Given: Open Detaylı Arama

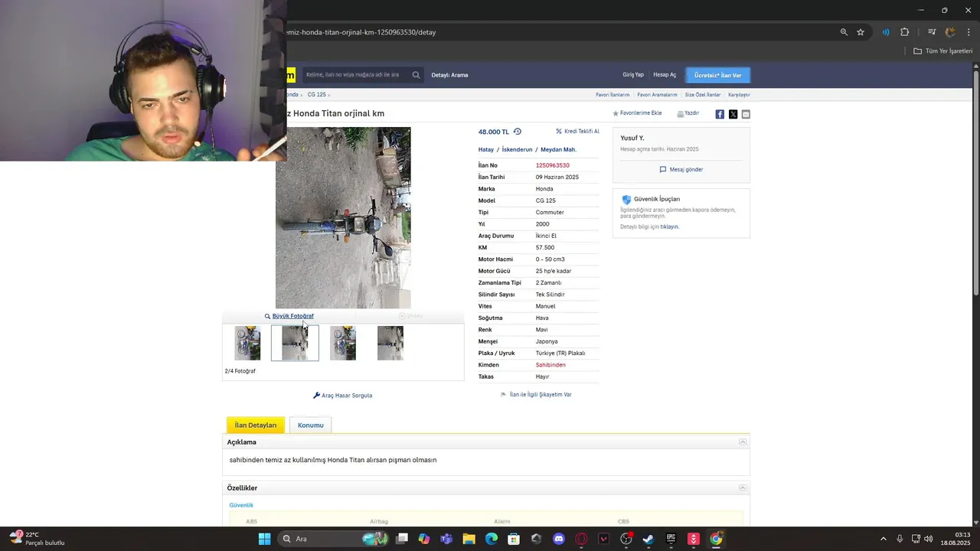Looking at the screenshot, I should pyautogui.click(x=449, y=75).
